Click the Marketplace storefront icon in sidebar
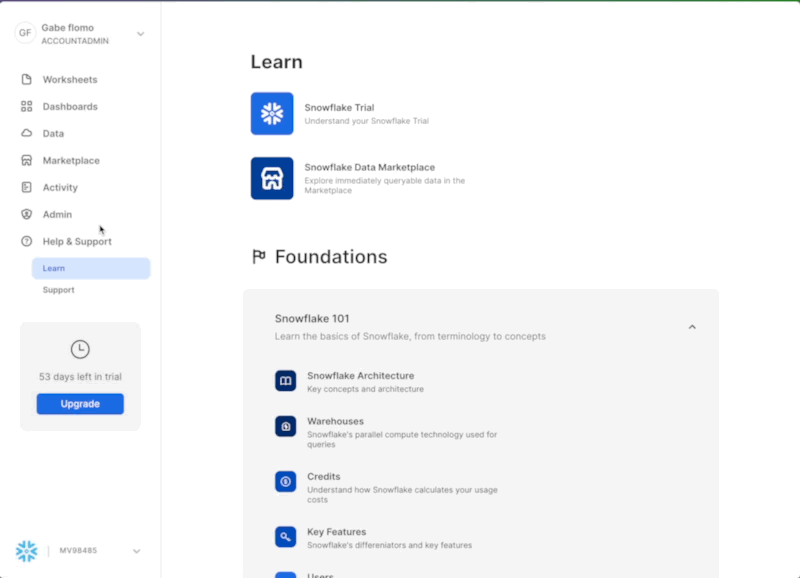 27,161
